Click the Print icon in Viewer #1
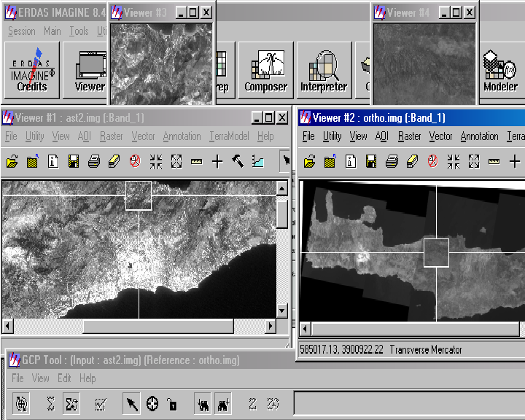Viewport: 525px width, 420px height. pos(94,162)
